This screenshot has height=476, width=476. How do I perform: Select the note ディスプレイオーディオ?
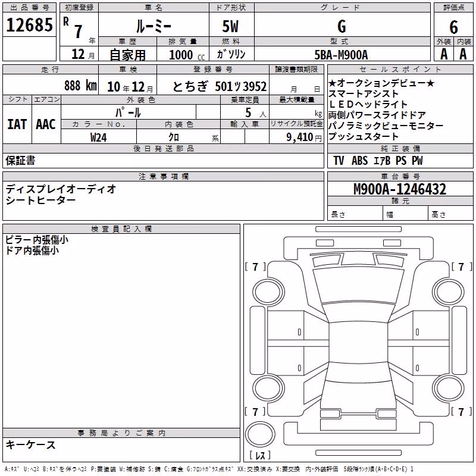61,189
